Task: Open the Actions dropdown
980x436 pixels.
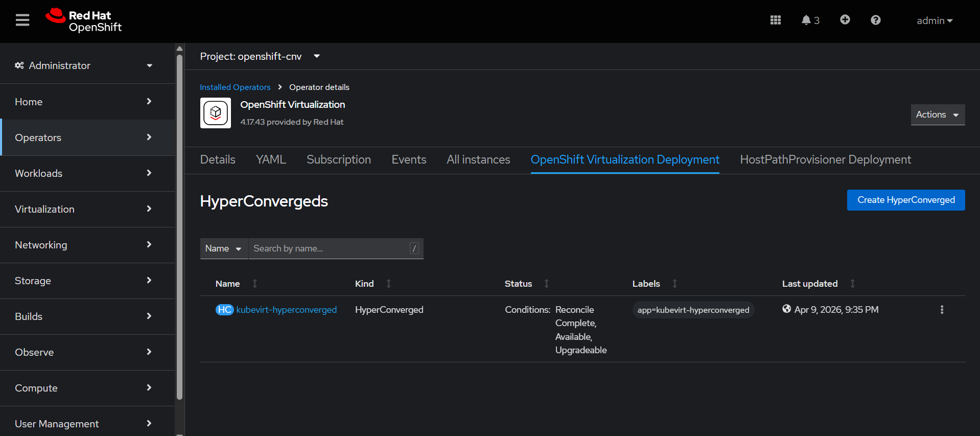Action: (937, 114)
